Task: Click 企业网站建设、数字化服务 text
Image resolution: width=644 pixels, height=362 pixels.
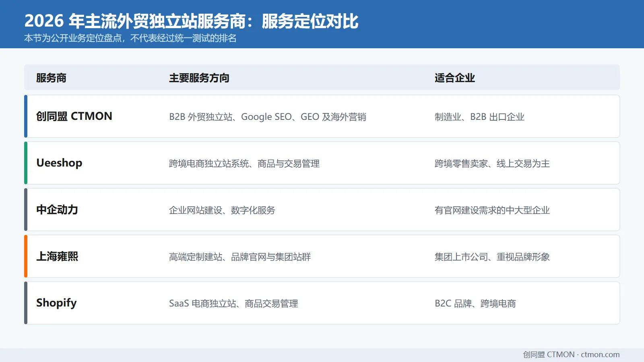Action: 222,210
